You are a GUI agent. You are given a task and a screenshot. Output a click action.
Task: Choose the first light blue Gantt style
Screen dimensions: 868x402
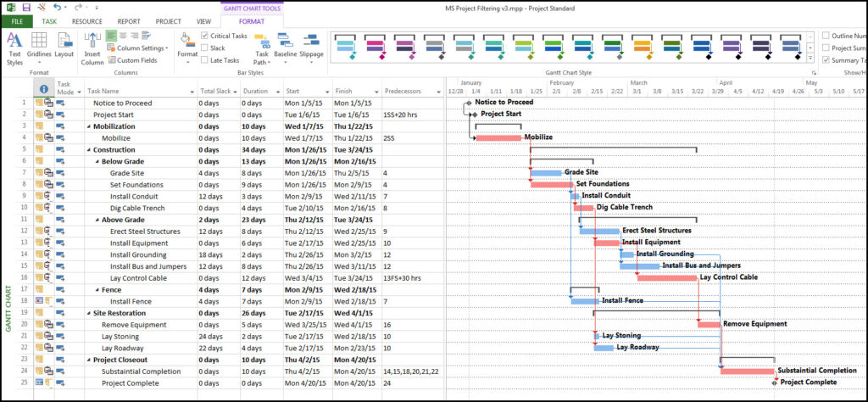(346, 46)
